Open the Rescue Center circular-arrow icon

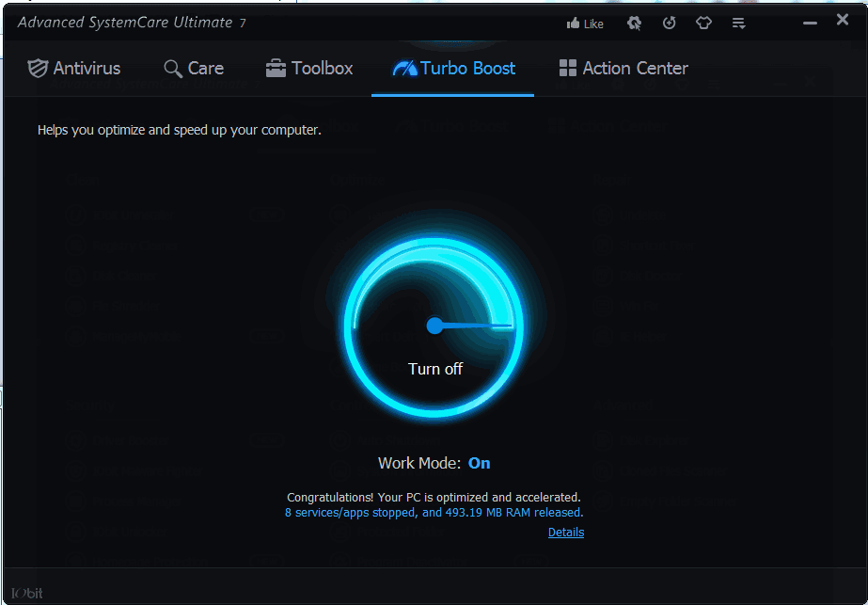[669, 24]
